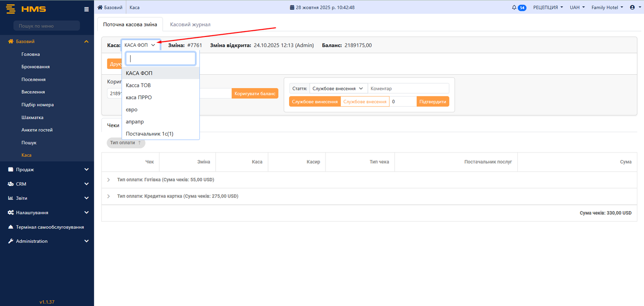Choose Касса ТОВ from the dropdown list
644x306 pixels.
[139, 85]
